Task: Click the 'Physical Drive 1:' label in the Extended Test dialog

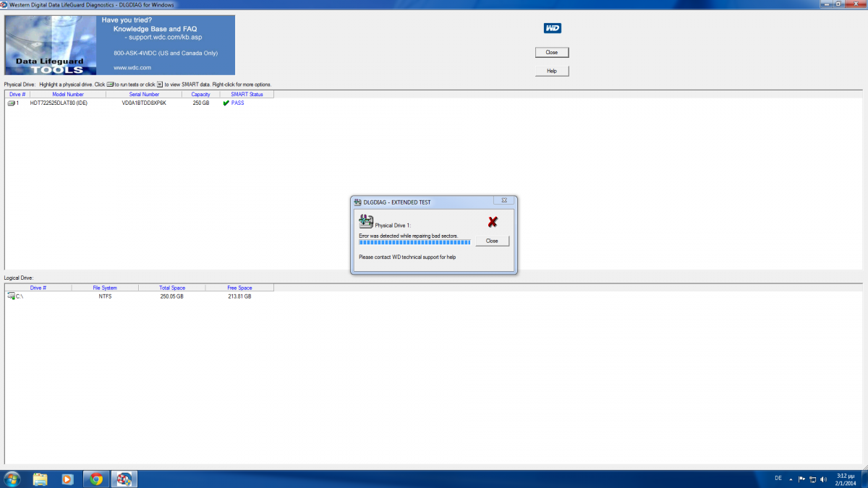Action: (x=393, y=226)
